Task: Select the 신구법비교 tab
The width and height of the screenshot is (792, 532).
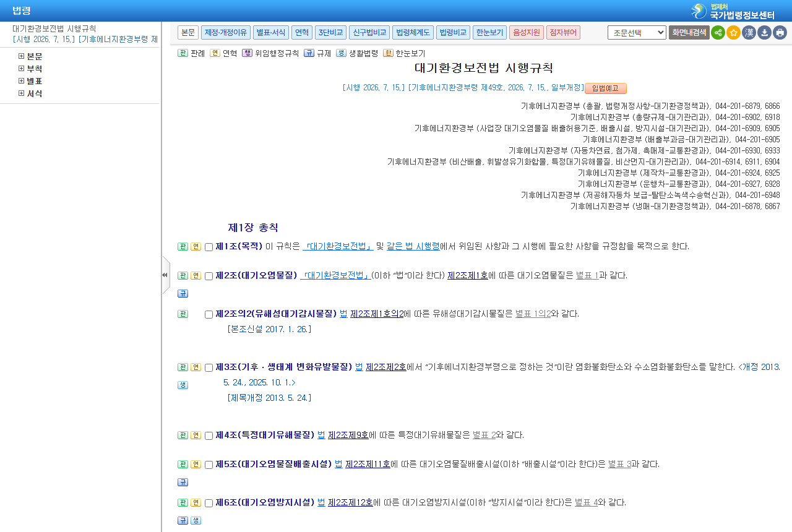Action: 369,33
